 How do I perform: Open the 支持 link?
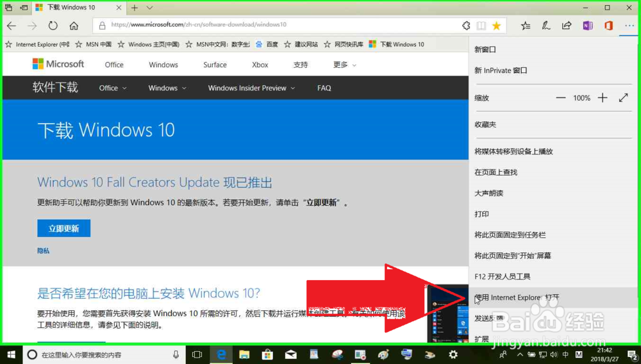pos(301,65)
